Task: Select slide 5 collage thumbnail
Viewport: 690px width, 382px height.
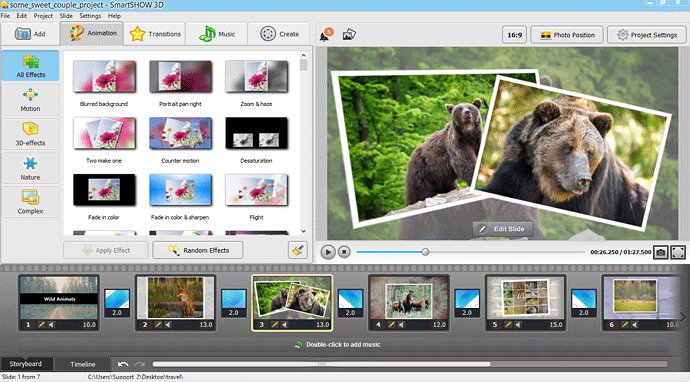Action: 525,303
